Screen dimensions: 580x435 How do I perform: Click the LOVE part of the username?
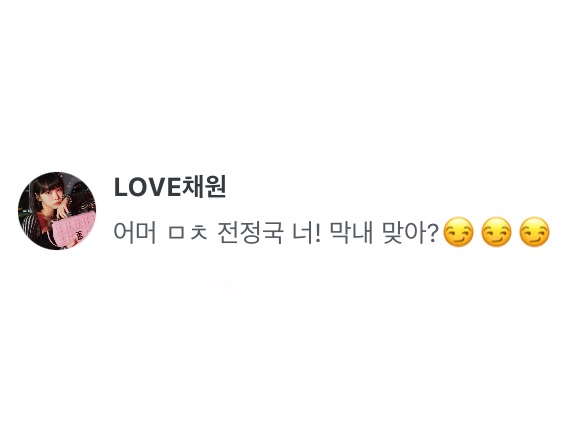[x=147, y=188]
